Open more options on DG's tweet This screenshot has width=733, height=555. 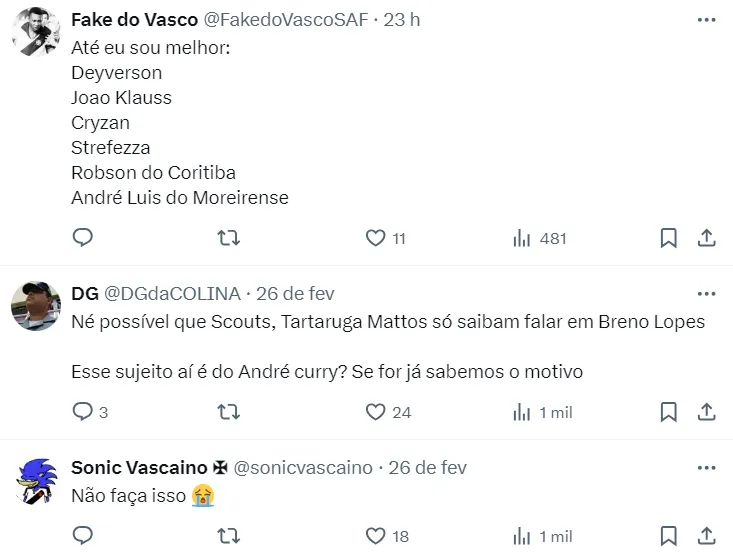pos(706,293)
